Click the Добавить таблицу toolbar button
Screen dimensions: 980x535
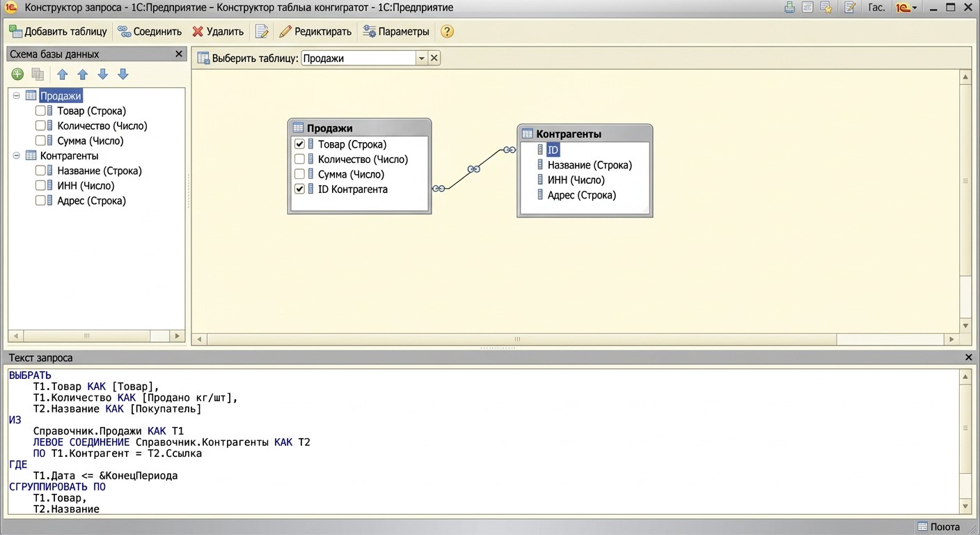coord(58,31)
